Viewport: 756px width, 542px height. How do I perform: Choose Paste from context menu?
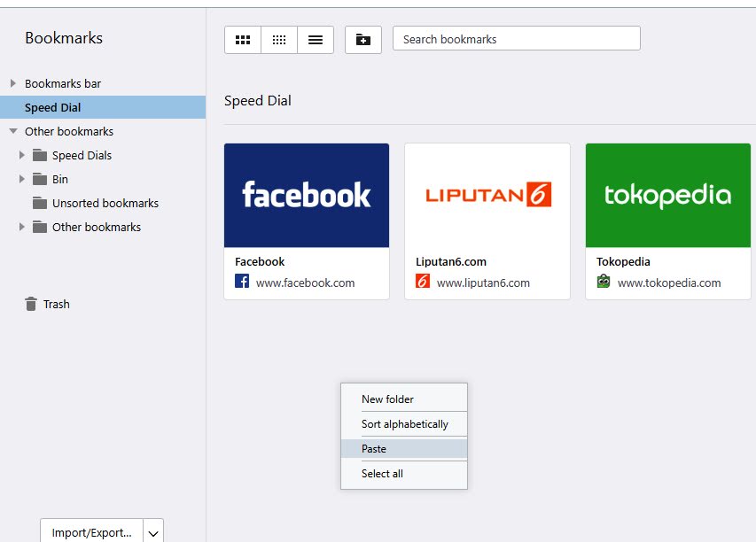pyautogui.click(x=404, y=448)
